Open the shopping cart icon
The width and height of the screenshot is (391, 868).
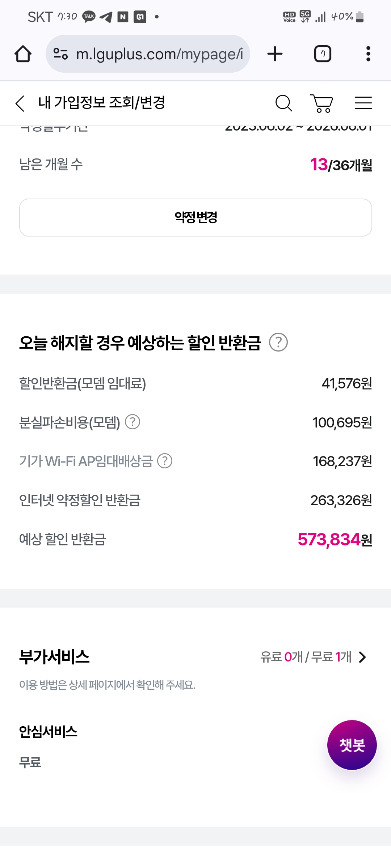click(x=321, y=103)
